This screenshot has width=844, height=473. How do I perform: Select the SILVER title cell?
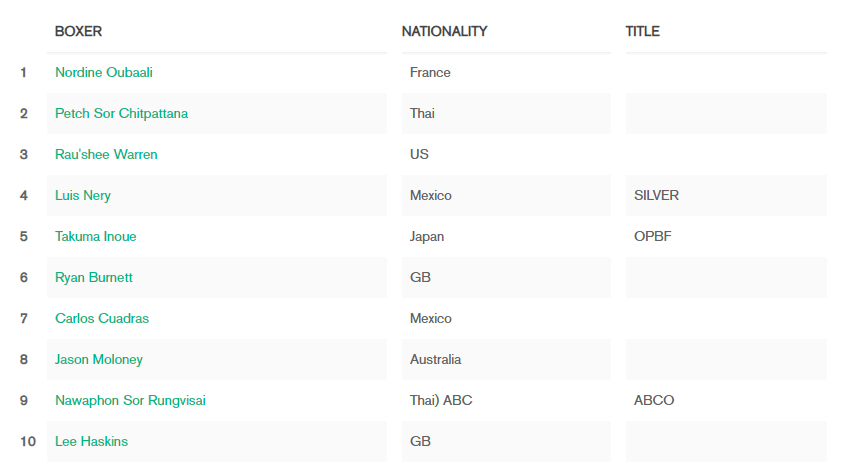coord(726,195)
